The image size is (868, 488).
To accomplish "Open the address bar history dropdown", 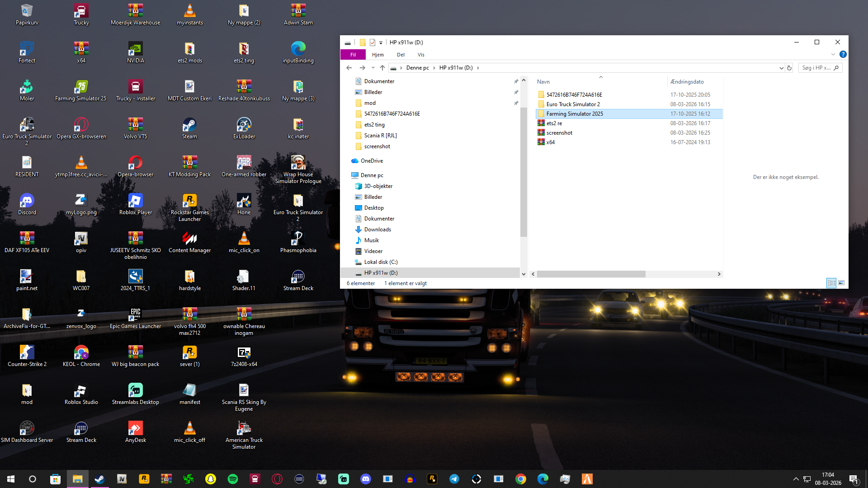I will (781, 68).
